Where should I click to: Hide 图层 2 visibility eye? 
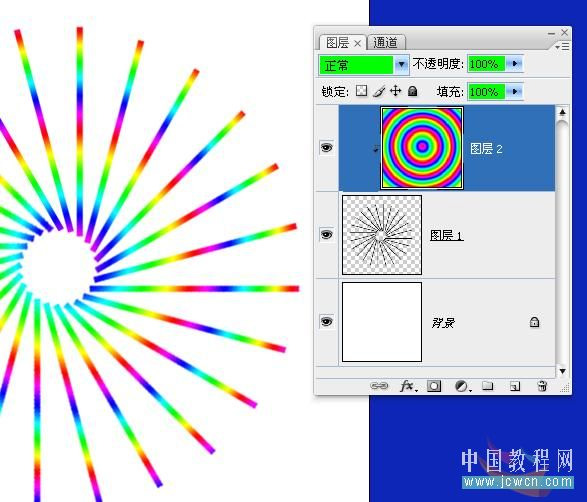(x=326, y=147)
